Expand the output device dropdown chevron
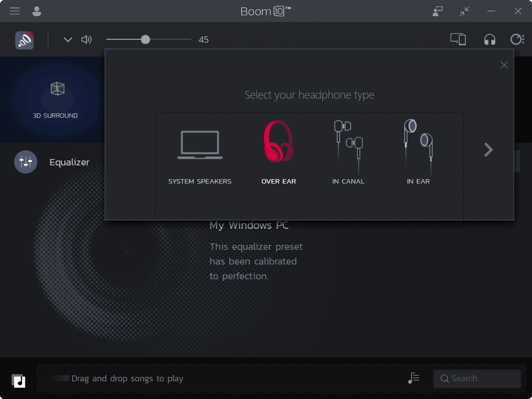 coord(68,40)
